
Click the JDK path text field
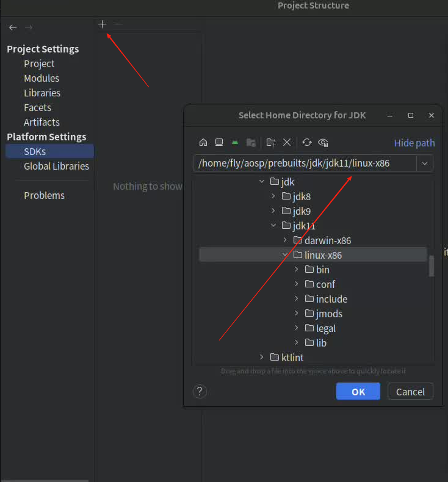(x=305, y=163)
